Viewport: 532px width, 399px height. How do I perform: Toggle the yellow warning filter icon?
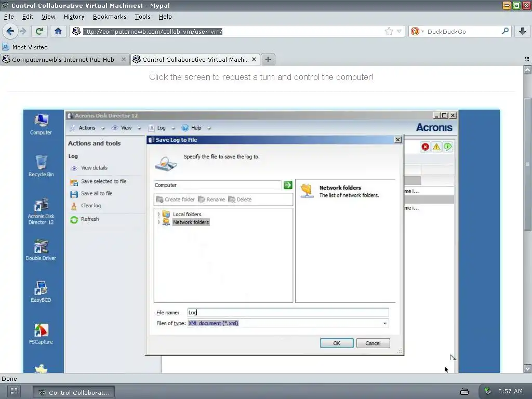click(436, 147)
